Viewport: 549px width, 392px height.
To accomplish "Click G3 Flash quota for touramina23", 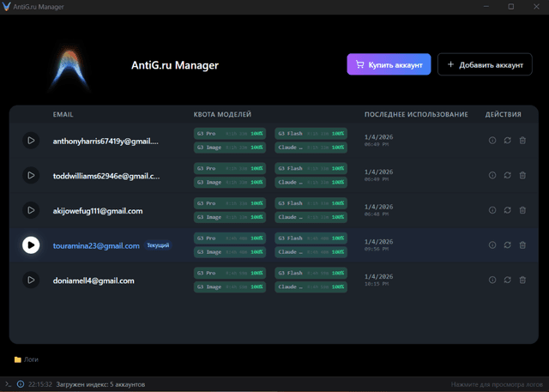I will click(311, 238).
